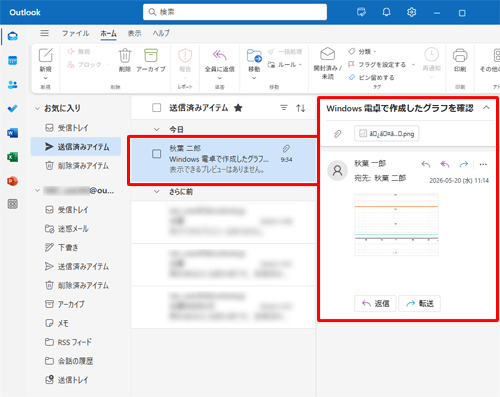Open the Mail app in the sidebar

(13, 36)
